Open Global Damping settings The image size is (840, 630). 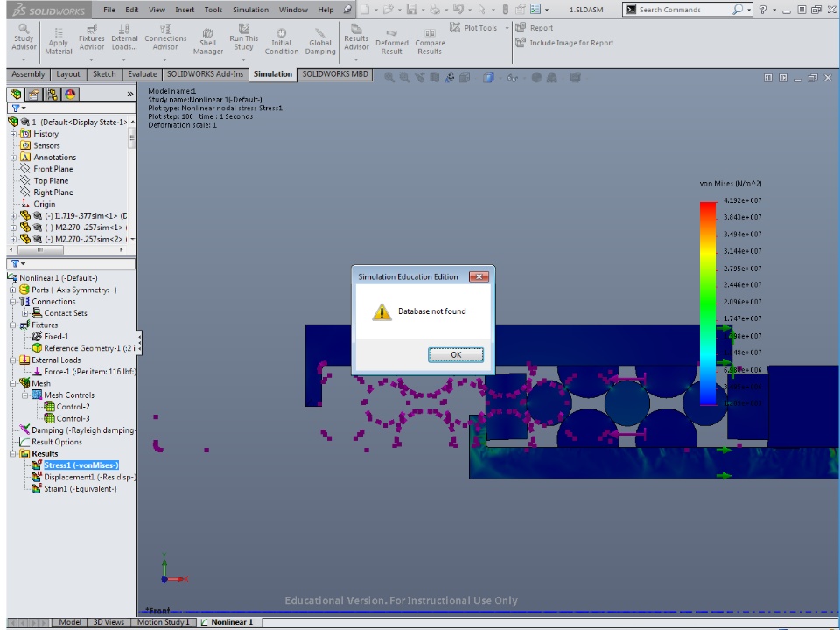320,42
